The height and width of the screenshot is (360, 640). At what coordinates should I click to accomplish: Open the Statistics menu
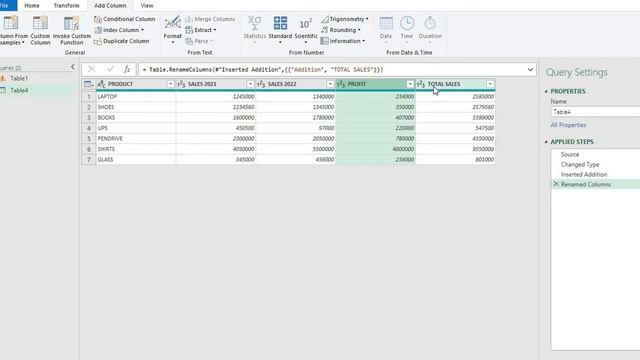pos(255,30)
